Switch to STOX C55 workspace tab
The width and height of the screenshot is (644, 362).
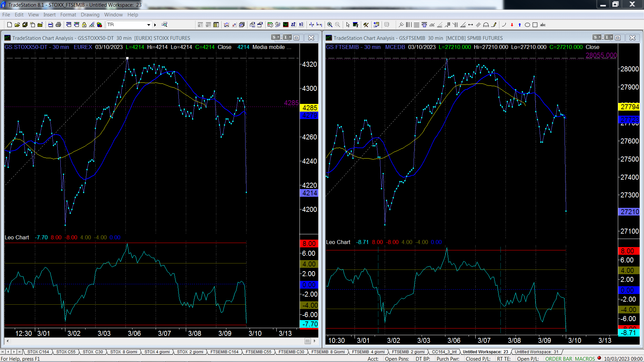[66, 352]
